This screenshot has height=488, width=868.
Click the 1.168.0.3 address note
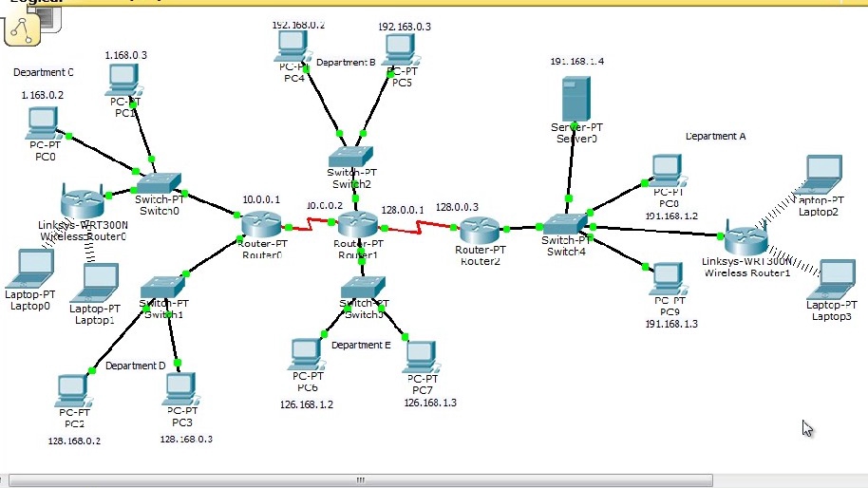[126, 55]
